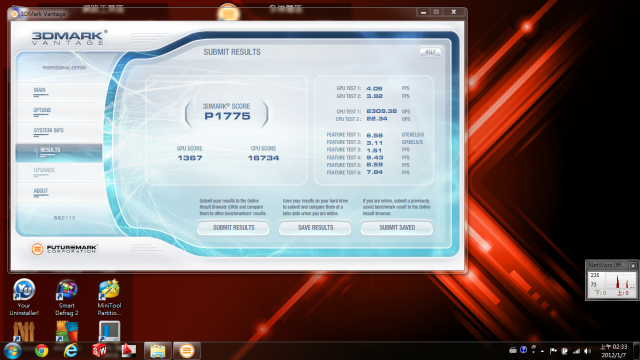640x360 pixels.
Task: Open the Upgrade section in sidebar
Action: [x=59, y=172]
